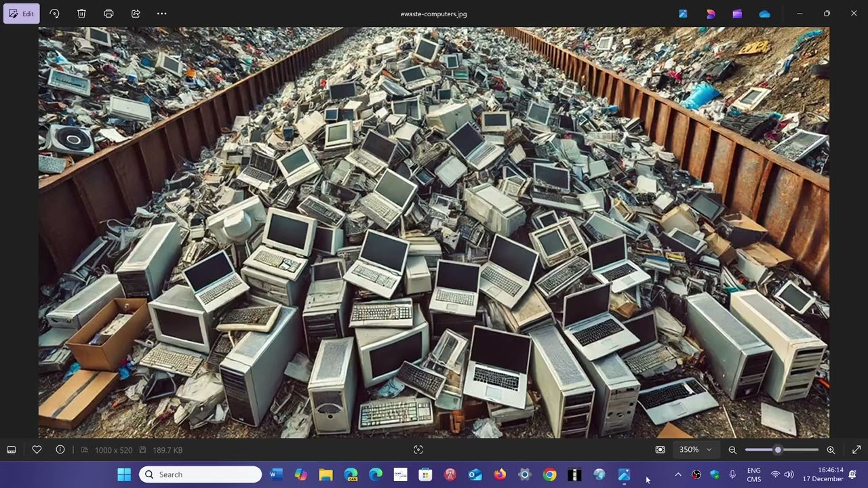Open the Windows Start menu

(124, 474)
